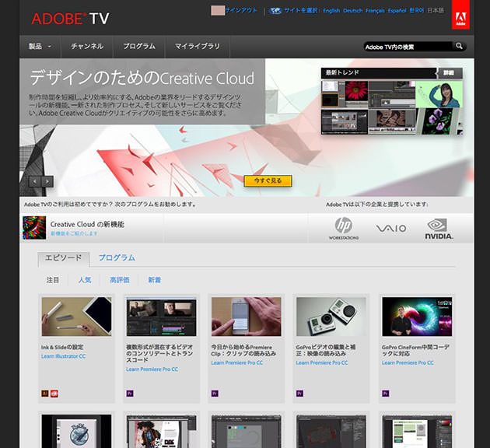Viewport: 490px width, 448px height.
Task: Click Premiere icon under Premiere Clip card
Action: (215, 394)
